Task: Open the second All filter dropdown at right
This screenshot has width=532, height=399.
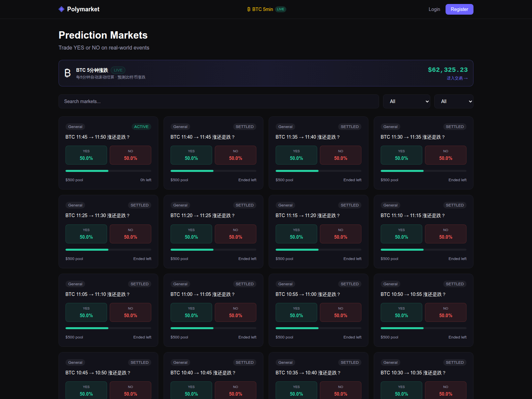Action: tap(454, 101)
